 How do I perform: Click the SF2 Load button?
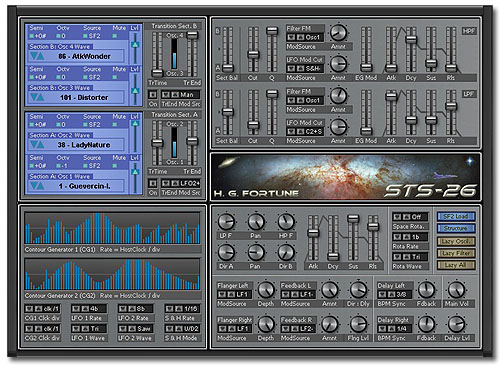click(456, 217)
